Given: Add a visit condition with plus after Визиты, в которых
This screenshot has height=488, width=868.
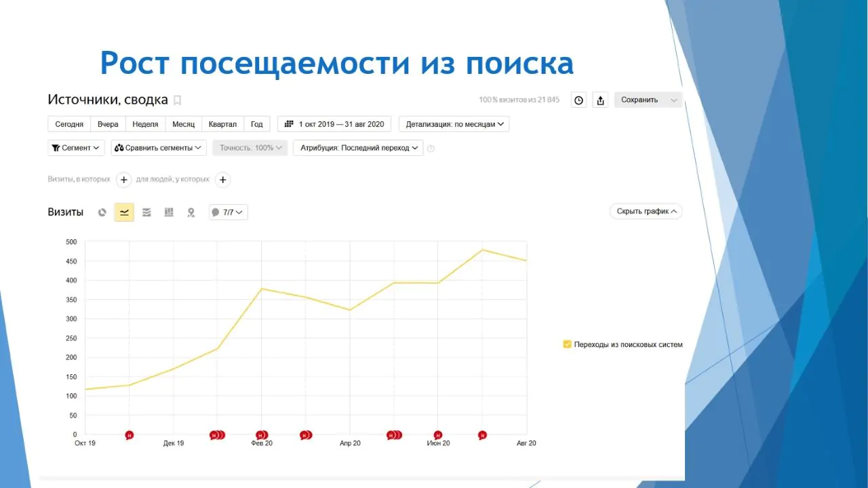Looking at the screenshot, I should (123, 180).
